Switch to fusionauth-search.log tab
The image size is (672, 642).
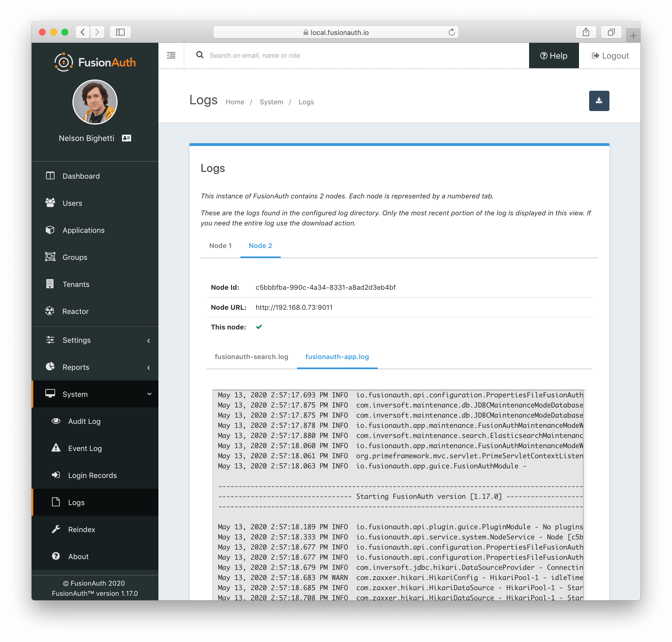pos(251,357)
